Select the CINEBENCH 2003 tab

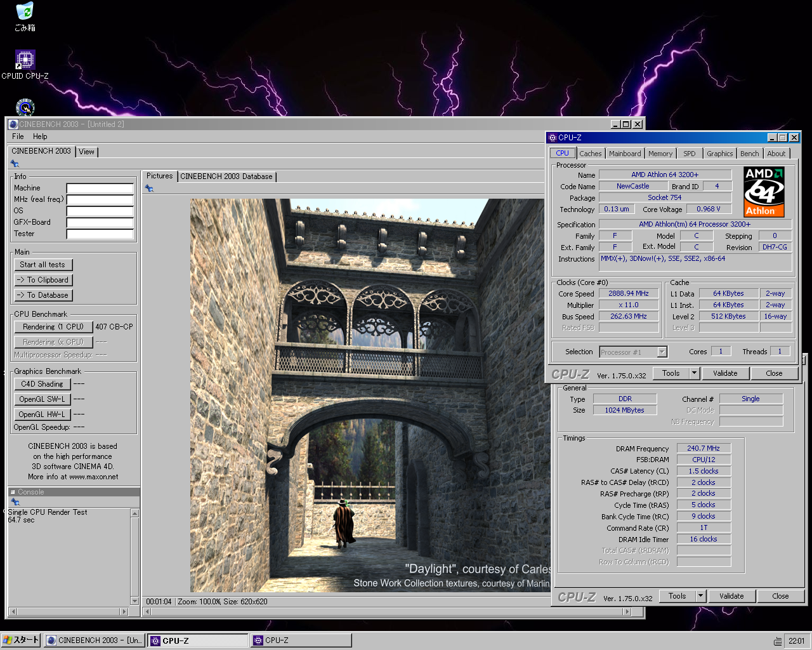click(41, 151)
